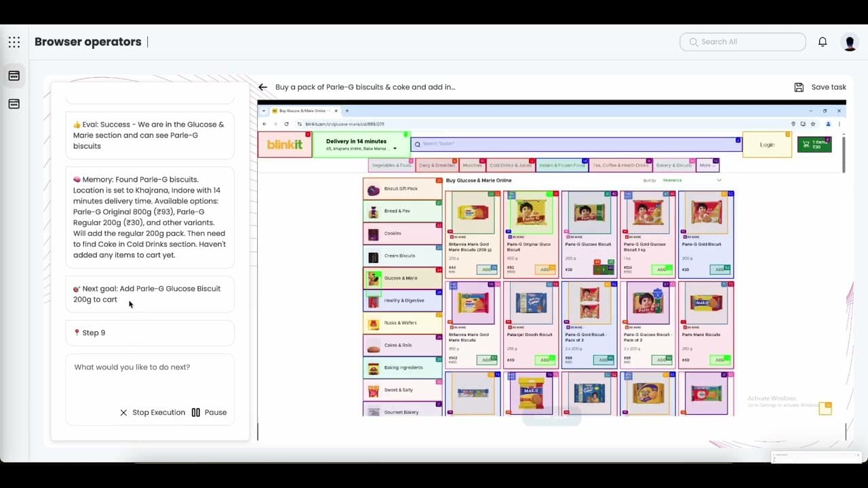
Task: Click the notification bell icon
Action: click(823, 42)
